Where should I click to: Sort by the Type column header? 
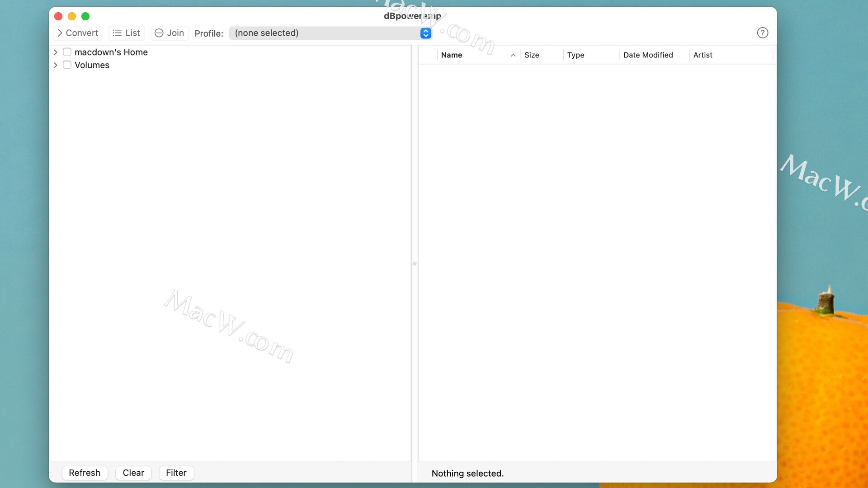click(x=591, y=55)
